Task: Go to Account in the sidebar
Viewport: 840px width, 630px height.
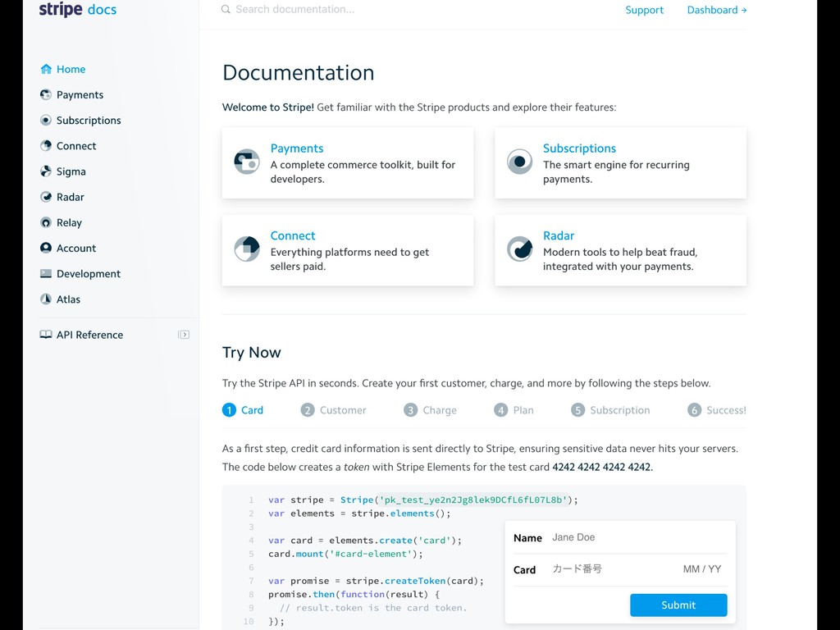Action: [76, 248]
